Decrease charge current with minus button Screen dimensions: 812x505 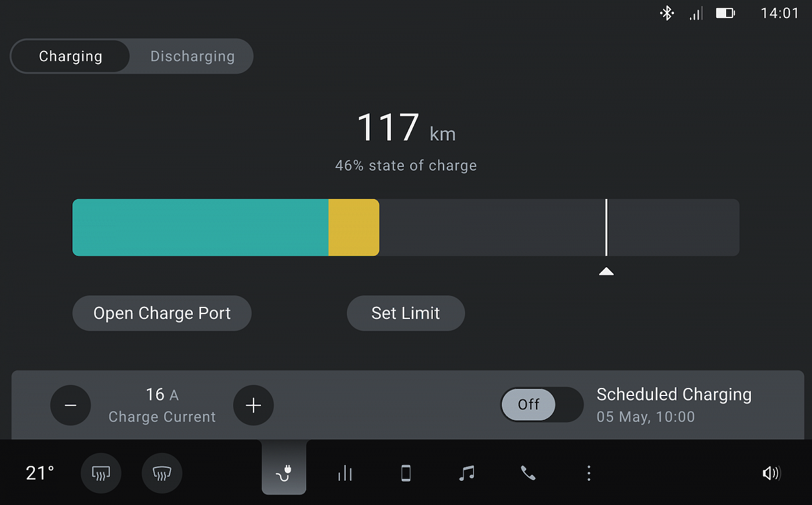tap(71, 405)
